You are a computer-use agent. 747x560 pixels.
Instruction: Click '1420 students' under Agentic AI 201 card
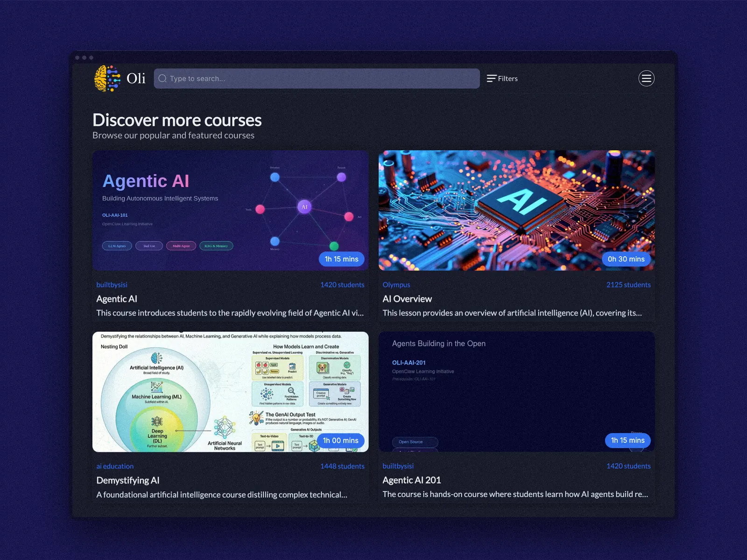(628, 466)
